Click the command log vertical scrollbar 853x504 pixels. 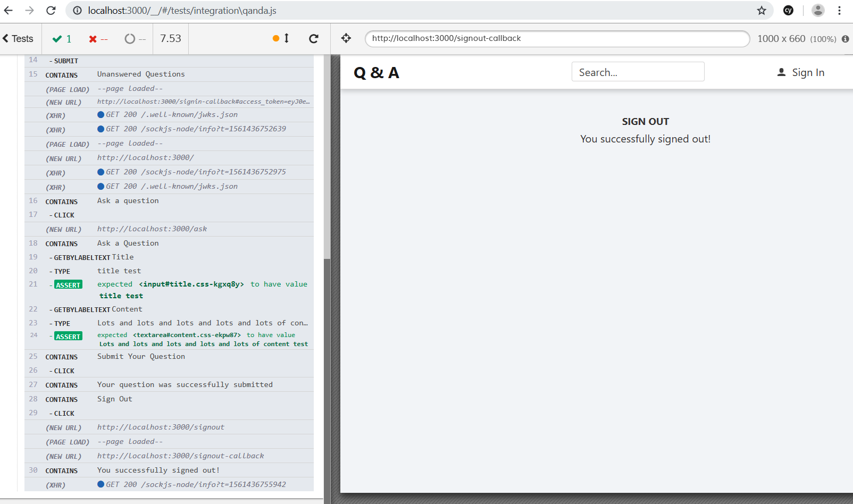pos(327,372)
